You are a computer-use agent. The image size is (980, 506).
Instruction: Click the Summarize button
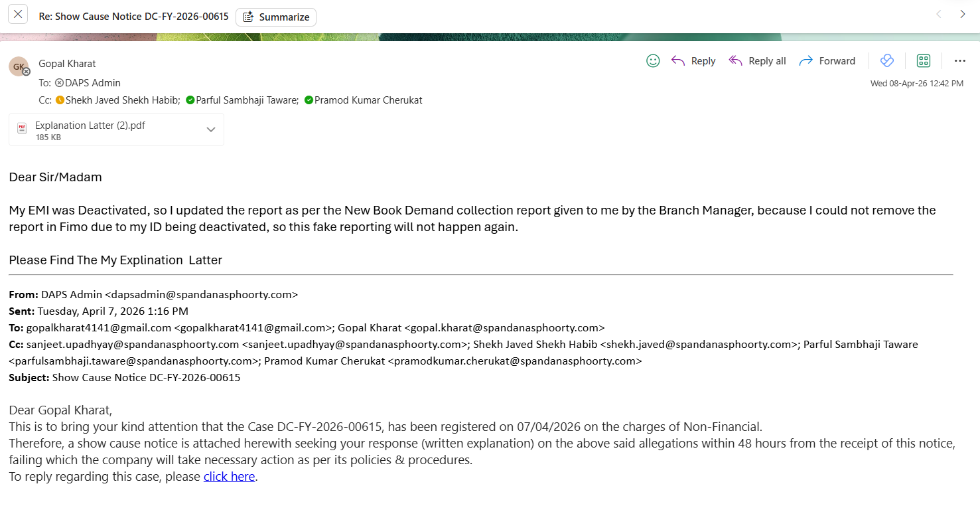point(276,17)
